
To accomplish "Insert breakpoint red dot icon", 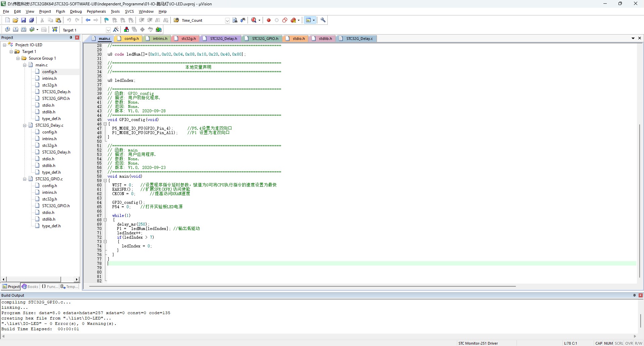I will 269,20.
